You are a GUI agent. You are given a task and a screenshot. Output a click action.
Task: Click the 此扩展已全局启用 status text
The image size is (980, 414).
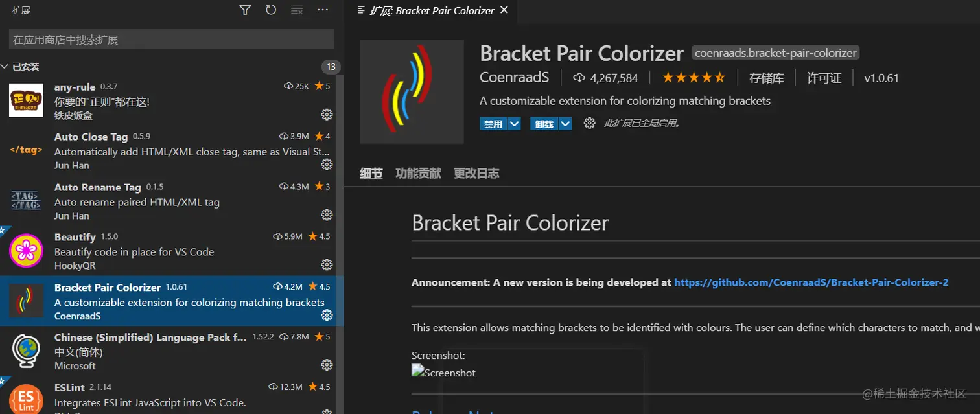pos(642,123)
